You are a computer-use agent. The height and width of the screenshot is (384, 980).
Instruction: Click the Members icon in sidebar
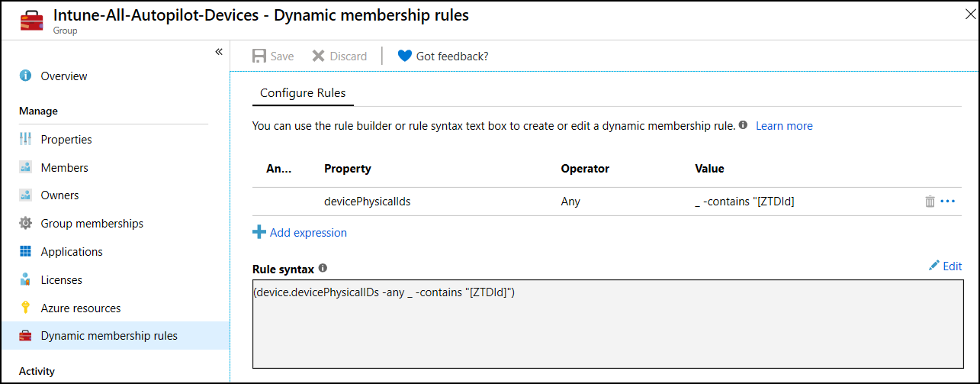(25, 167)
